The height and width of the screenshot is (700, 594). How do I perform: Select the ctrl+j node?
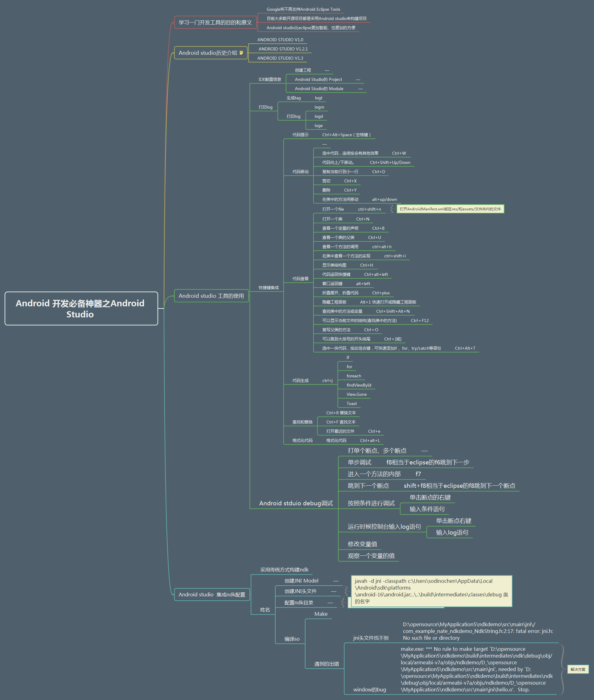tap(327, 380)
